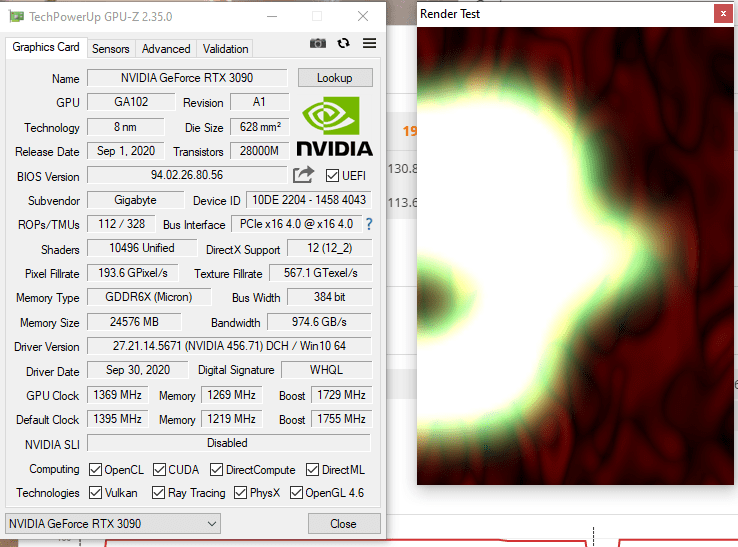
Task: Click the Close button in GPU-Z
Action: 344,523
